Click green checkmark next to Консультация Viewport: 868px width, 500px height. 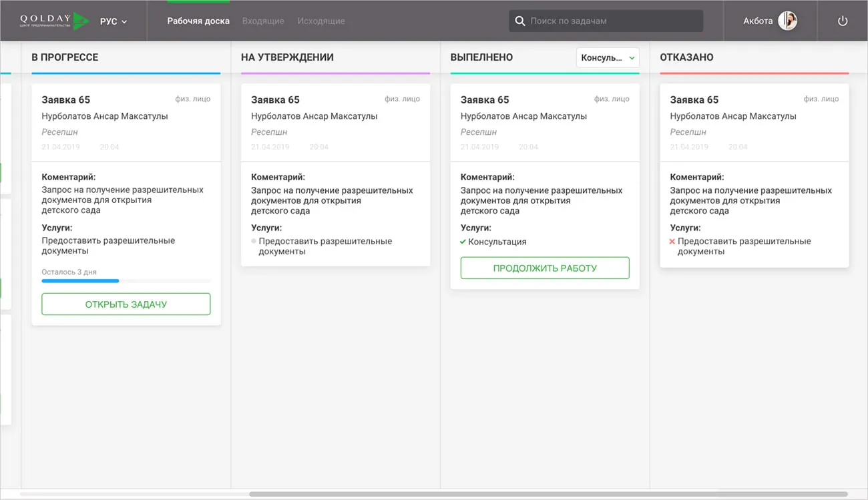point(463,242)
